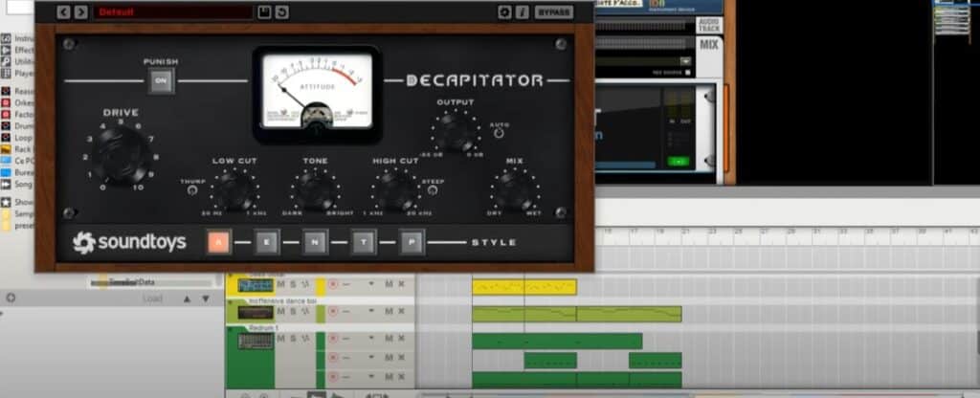Click the TONE dark/bright knob

[315, 189]
